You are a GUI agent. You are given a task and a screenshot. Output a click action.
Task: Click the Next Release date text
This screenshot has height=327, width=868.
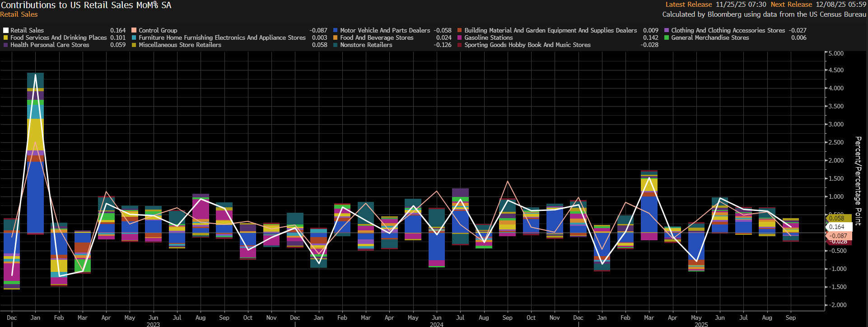(x=840, y=5)
